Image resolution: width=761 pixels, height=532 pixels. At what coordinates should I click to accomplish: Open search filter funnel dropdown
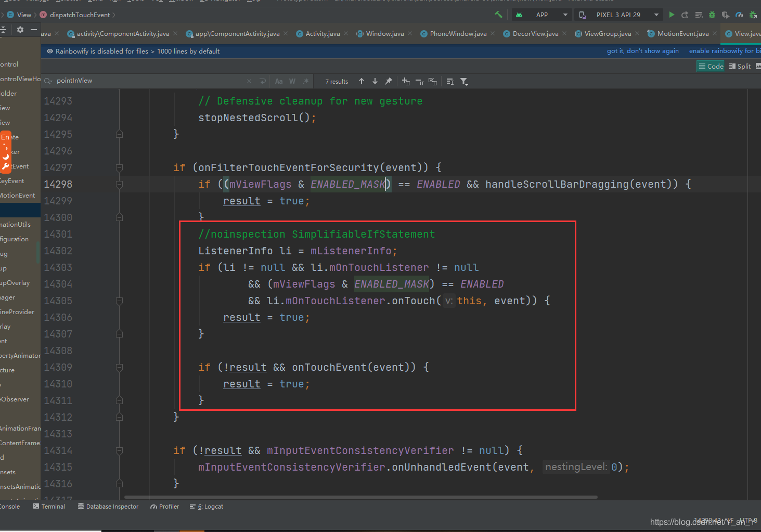click(464, 82)
